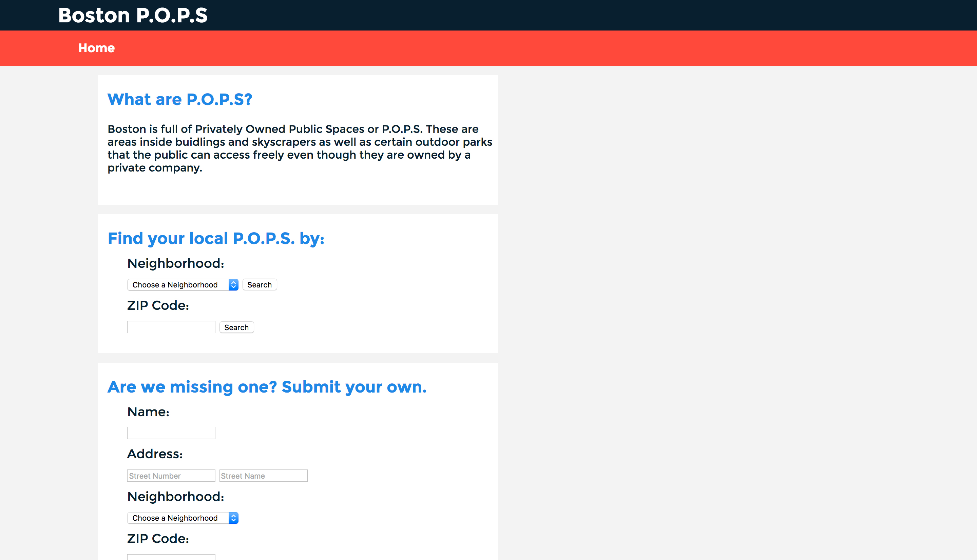Open the Home navigation link
Image resolution: width=977 pixels, height=560 pixels.
[96, 48]
